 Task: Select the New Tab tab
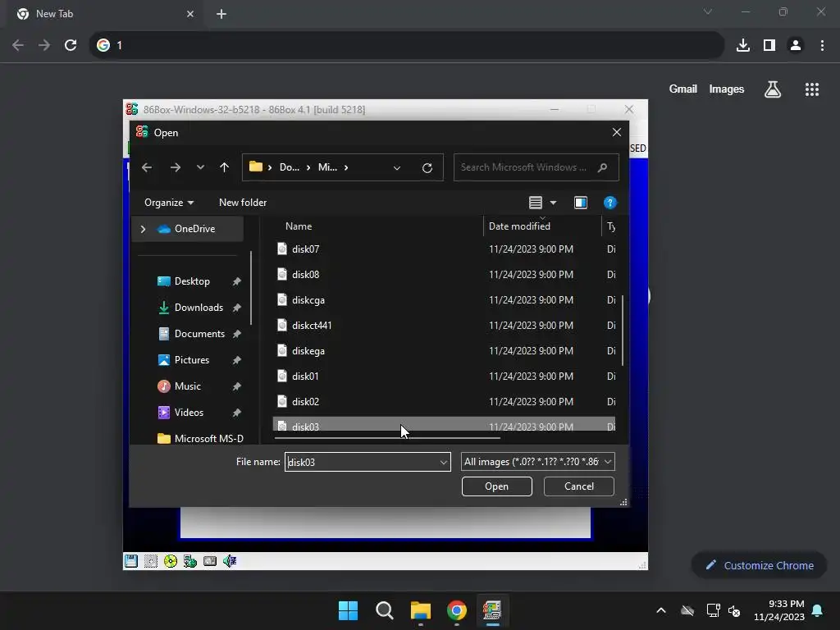106,14
